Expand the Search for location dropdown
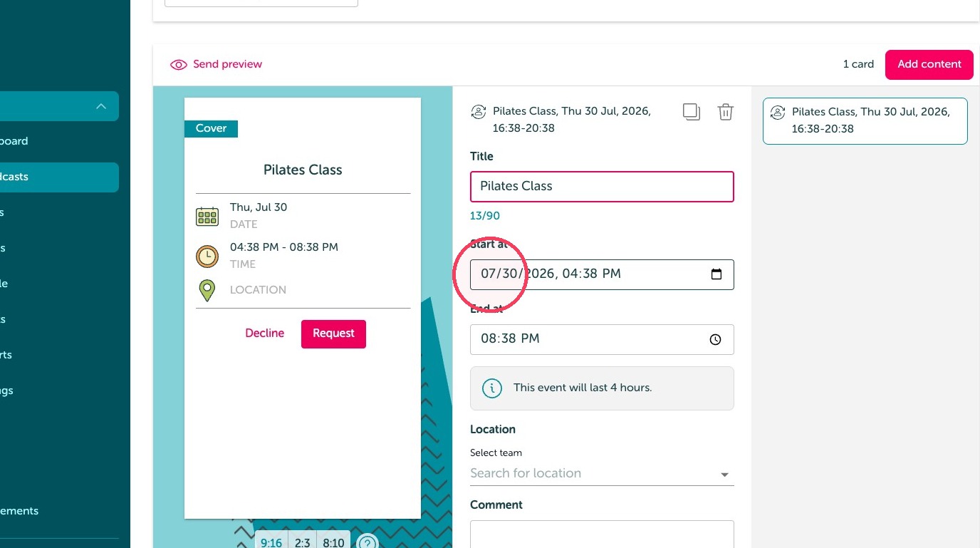 [725, 475]
